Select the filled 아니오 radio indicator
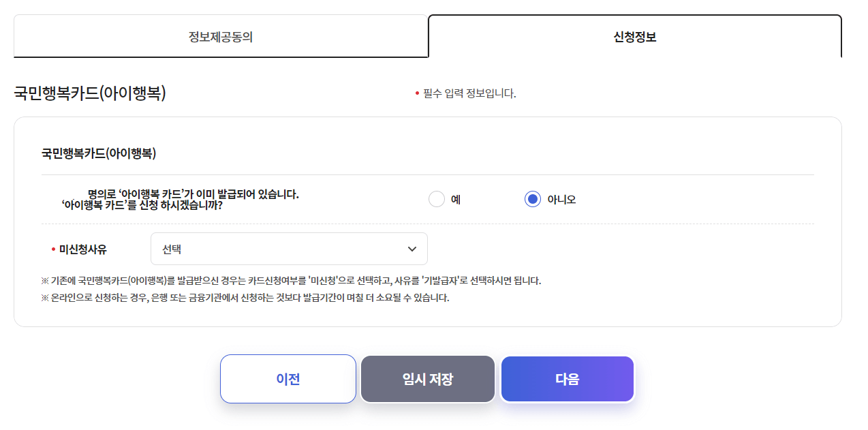The height and width of the screenshot is (430, 868). pyautogui.click(x=532, y=198)
